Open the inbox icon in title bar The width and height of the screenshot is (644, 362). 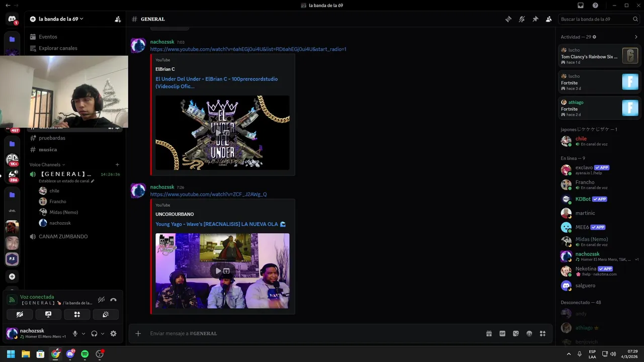tap(581, 6)
